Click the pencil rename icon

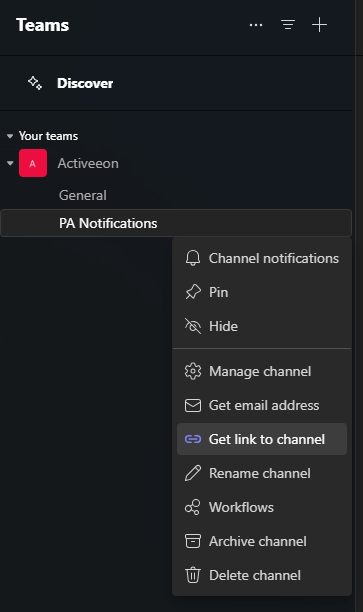193,473
